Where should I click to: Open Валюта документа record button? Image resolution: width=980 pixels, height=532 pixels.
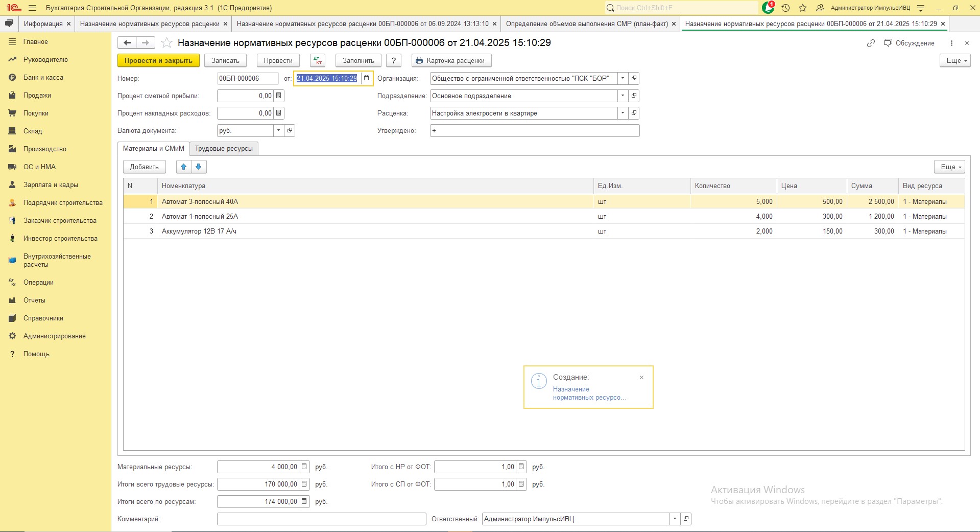[290, 130]
